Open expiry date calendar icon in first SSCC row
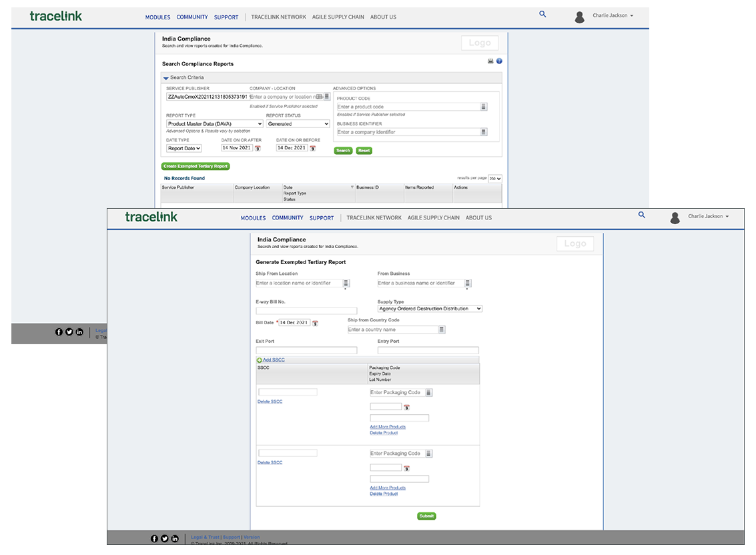The height and width of the screenshot is (555, 756). click(x=406, y=408)
